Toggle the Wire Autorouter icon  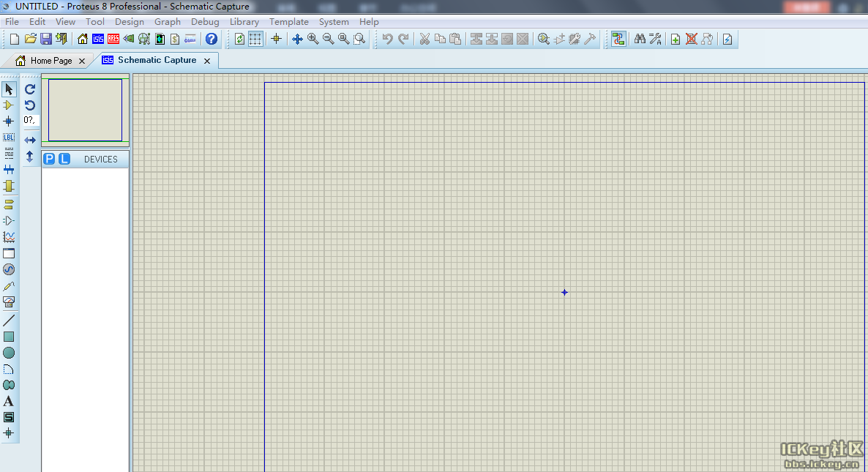point(618,39)
